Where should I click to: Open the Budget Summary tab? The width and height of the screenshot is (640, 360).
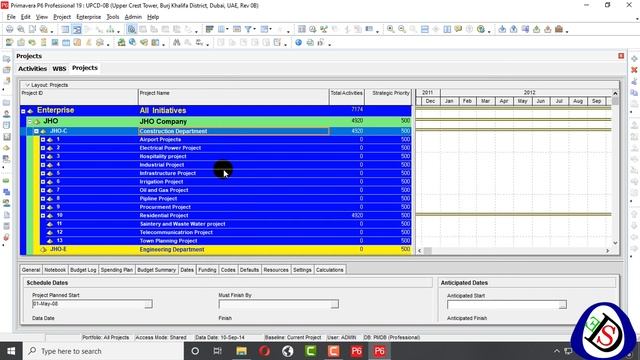click(156, 270)
